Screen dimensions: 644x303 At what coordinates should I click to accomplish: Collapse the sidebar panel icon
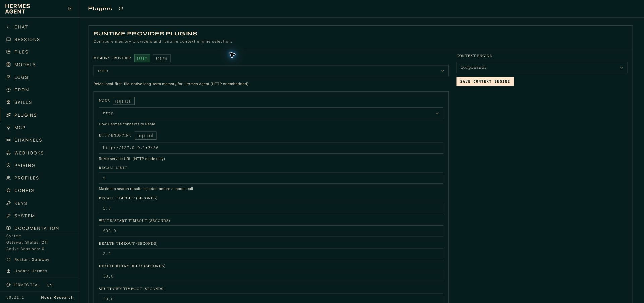[x=70, y=9]
